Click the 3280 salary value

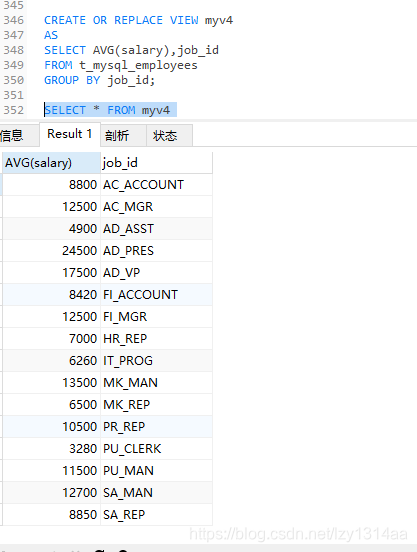point(51,448)
